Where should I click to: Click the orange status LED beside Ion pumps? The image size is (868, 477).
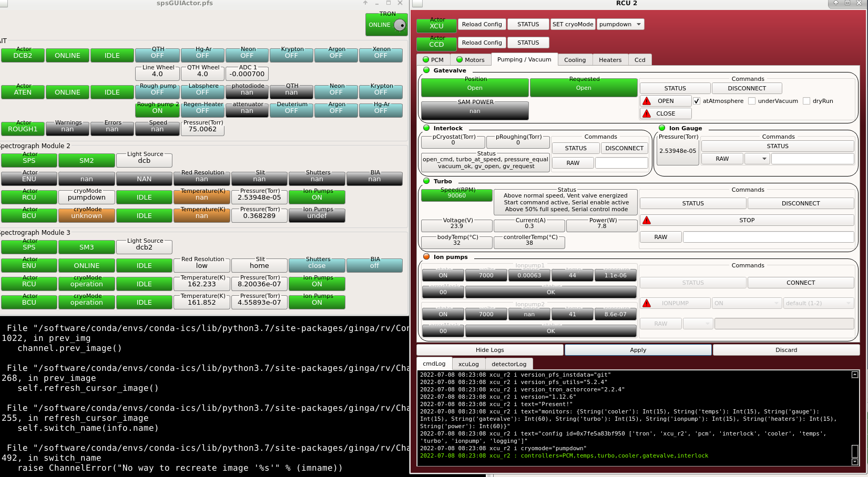426,257
